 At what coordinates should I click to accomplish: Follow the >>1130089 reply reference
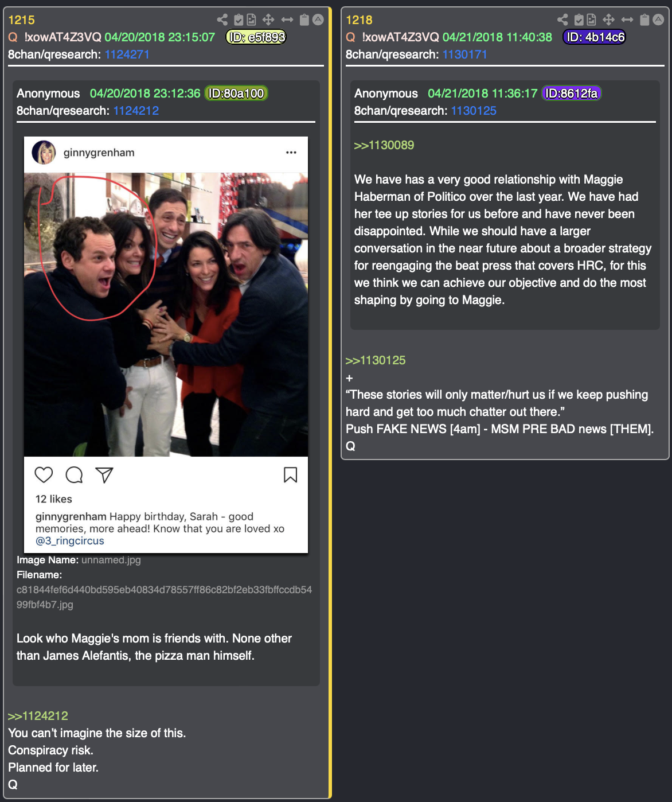pyautogui.click(x=384, y=145)
